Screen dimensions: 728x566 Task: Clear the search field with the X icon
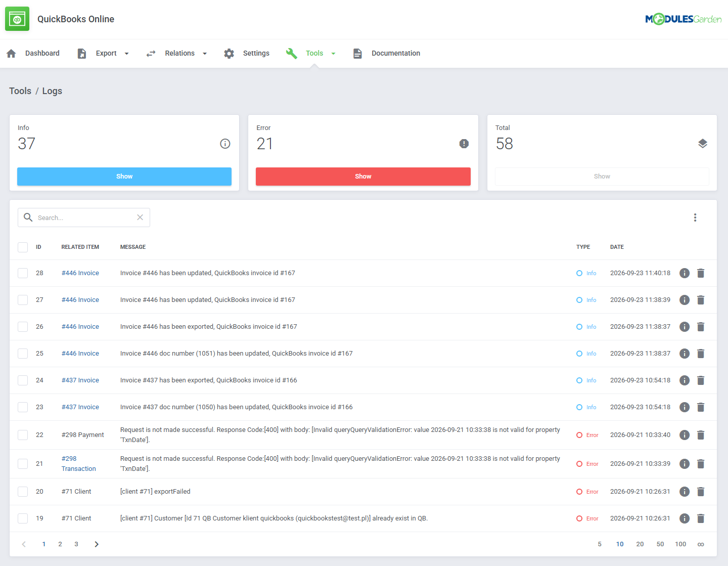coord(140,217)
